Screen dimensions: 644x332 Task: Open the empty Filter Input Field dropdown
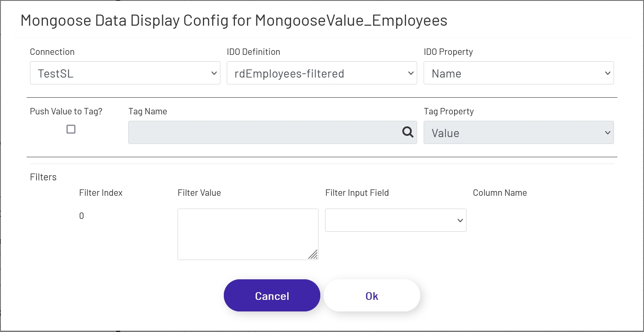[395, 220]
